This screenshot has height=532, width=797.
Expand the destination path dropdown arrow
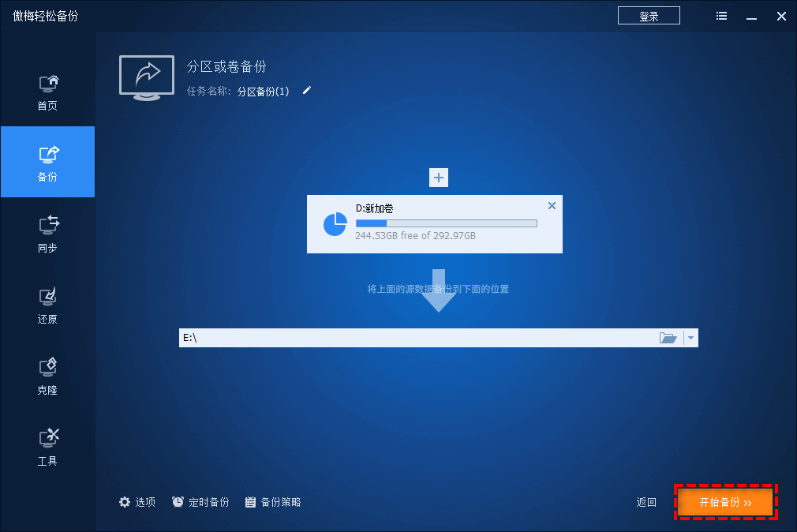690,338
